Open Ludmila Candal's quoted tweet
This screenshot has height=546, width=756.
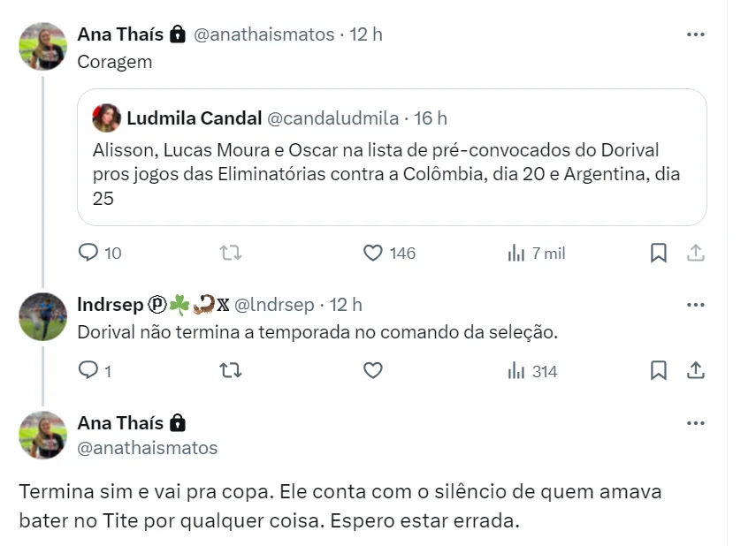click(389, 174)
